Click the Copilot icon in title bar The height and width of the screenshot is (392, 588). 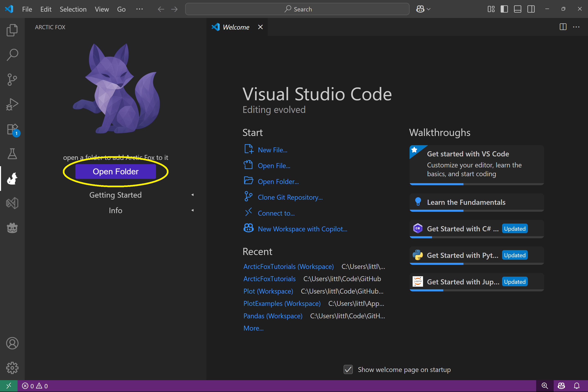tap(420, 9)
